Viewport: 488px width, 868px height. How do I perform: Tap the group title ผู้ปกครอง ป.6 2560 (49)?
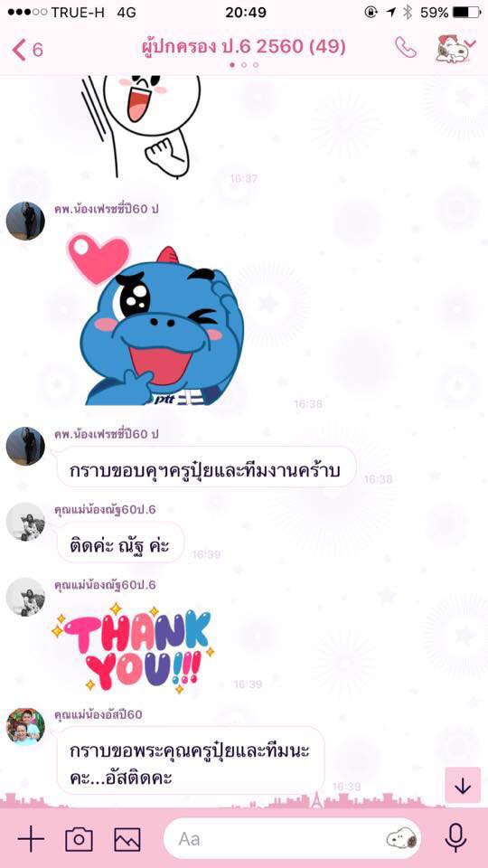(243, 47)
